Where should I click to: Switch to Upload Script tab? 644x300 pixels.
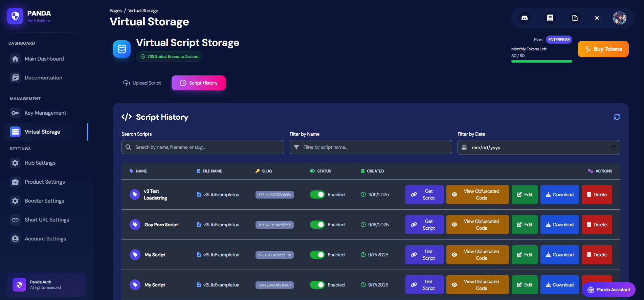142,83
